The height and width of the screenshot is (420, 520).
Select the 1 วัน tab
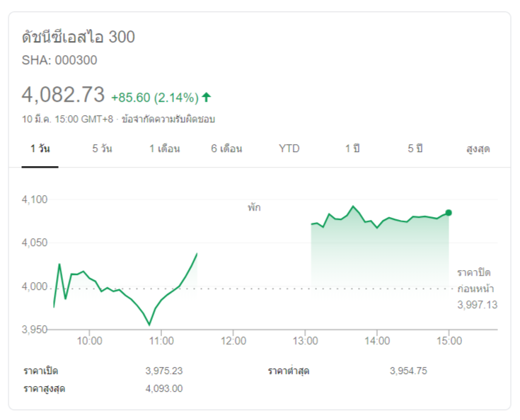40,148
